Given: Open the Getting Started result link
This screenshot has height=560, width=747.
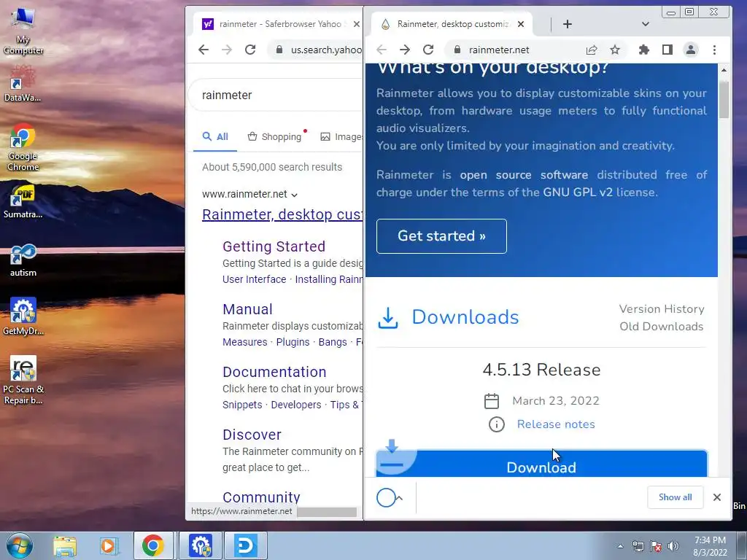Looking at the screenshot, I should (274, 246).
